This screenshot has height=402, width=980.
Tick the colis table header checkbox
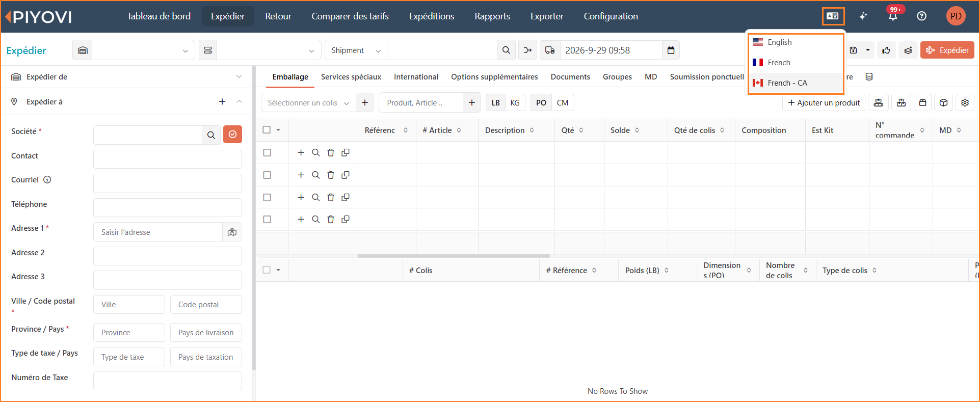coord(267,270)
